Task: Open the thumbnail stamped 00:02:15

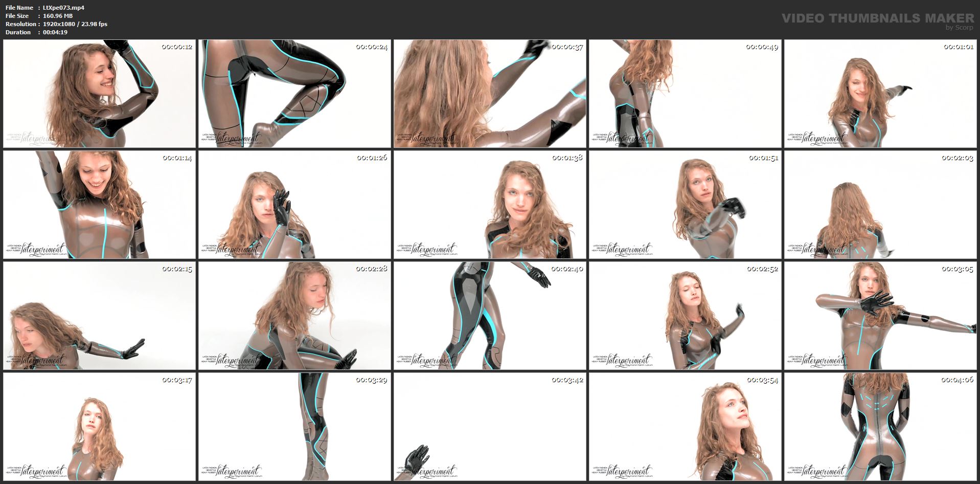Action: click(x=99, y=316)
